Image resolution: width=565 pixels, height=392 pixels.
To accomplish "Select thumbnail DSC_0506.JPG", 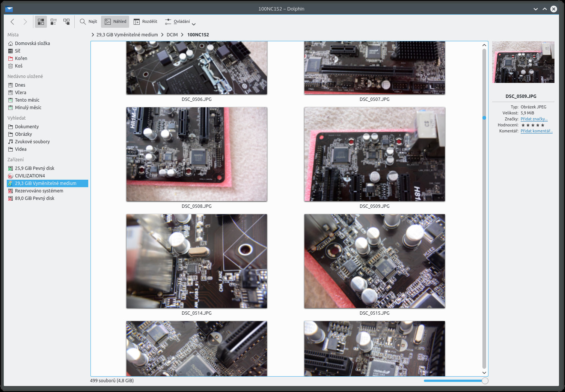I will point(197,68).
